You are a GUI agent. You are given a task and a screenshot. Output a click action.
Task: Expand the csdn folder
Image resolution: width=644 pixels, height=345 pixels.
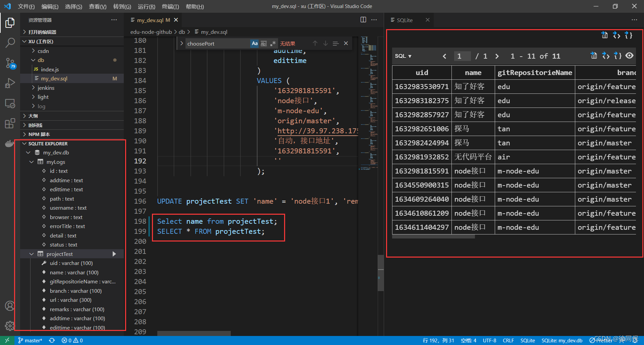coord(33,51)
